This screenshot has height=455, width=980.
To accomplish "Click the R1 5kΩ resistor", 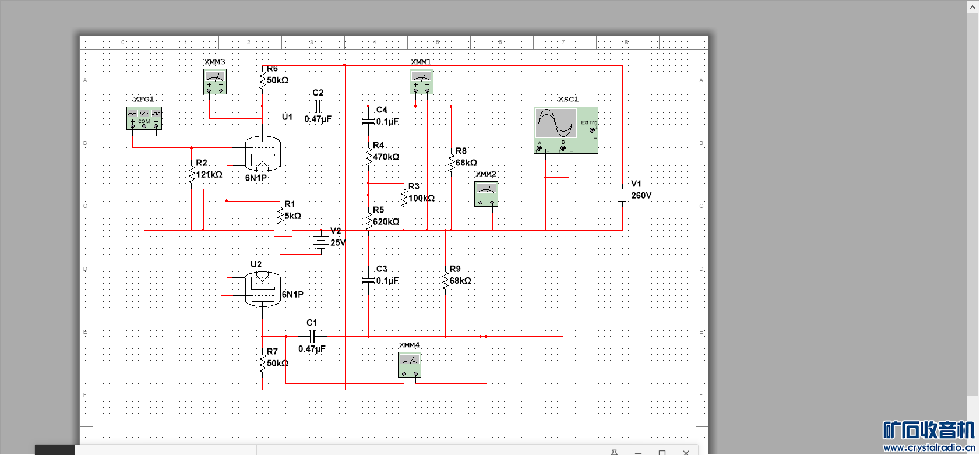I will tap(280, 216).
